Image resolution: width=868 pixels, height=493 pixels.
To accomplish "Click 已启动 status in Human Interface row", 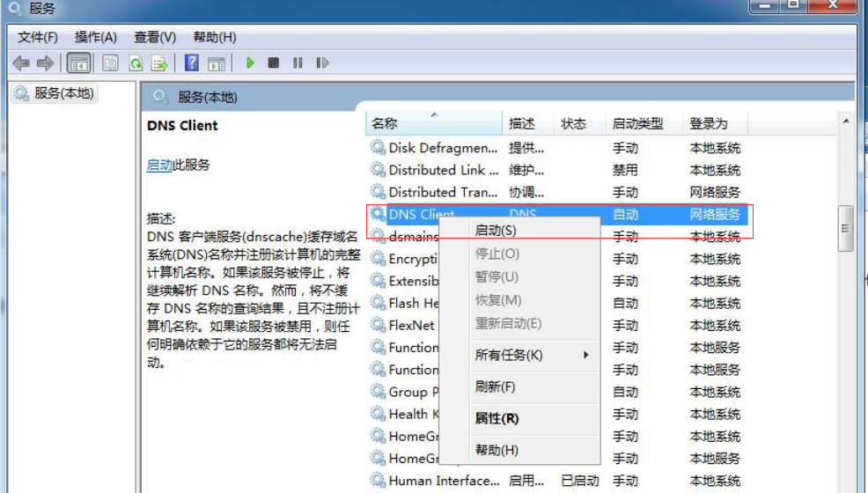I will [579, 481].
